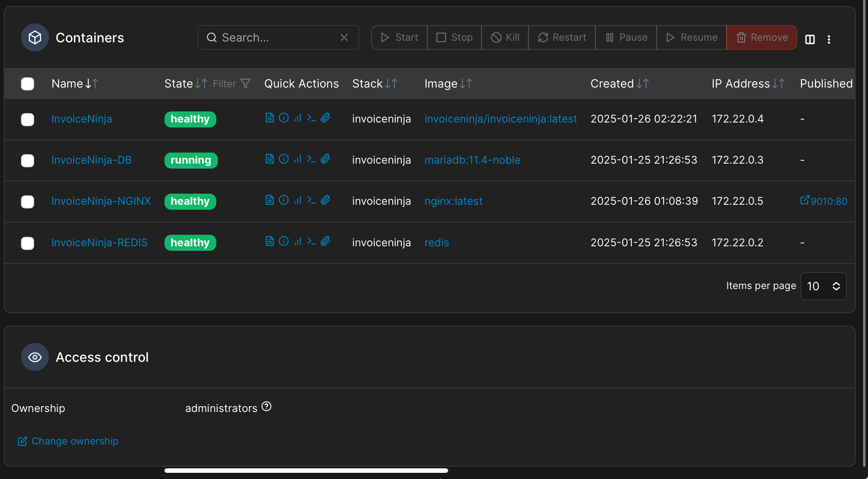The image size is (868, 479).
Task: Click the horizontal scrollbar at bottom
Action: click(306, 470)
